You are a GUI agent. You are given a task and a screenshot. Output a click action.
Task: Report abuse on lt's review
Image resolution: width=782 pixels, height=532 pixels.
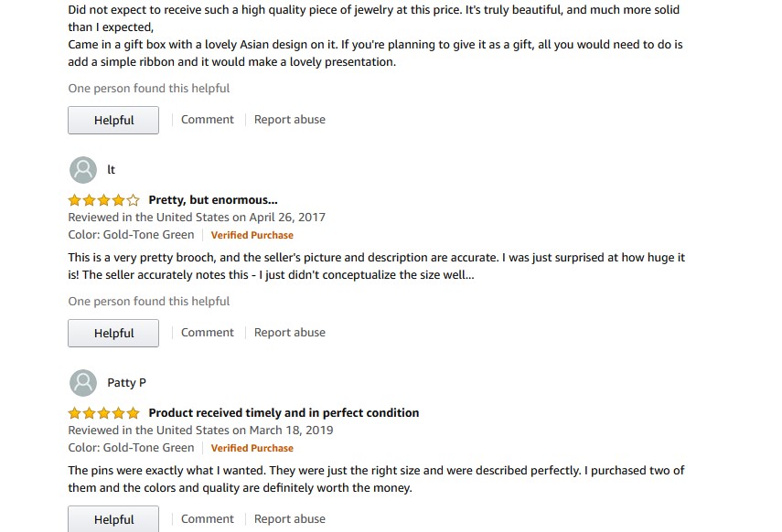(290, 333)
